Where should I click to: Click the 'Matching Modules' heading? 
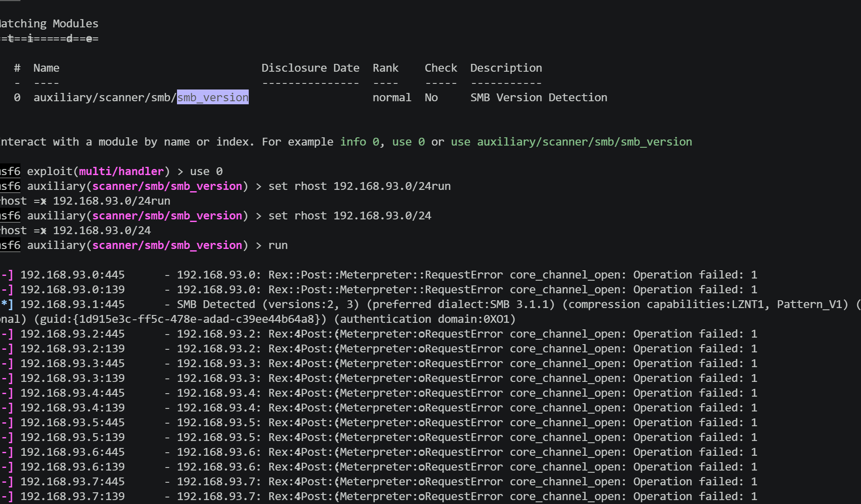point(49,23)
